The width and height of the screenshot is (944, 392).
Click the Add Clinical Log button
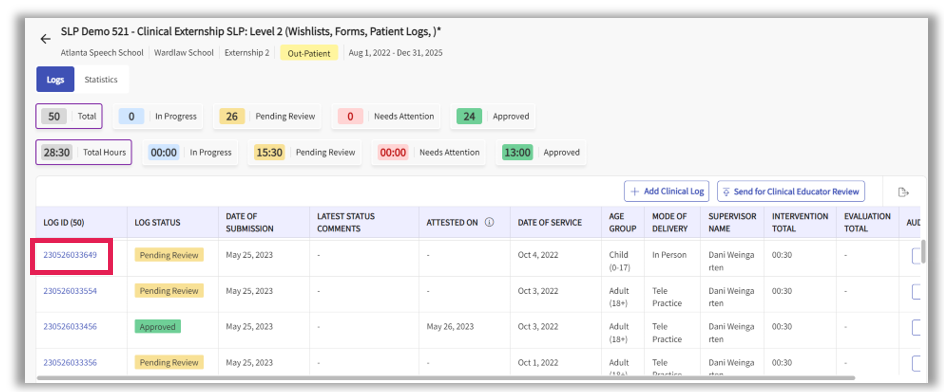click(x=667, y=191)
